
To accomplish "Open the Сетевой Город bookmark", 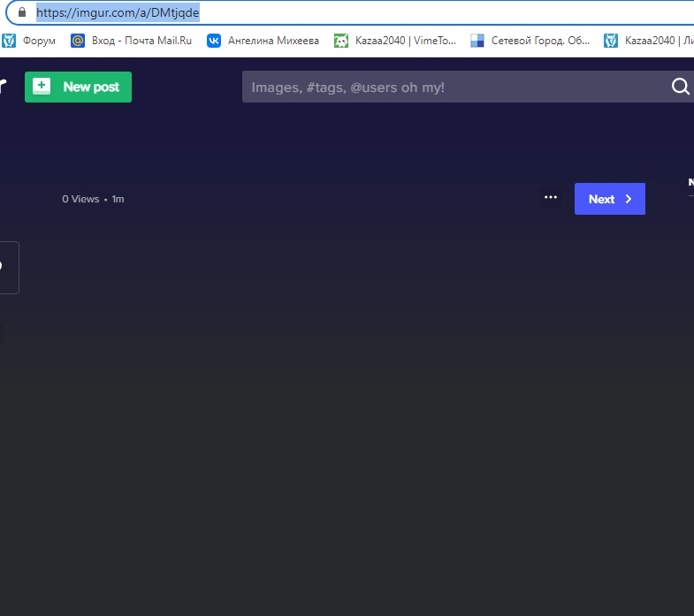I will click(539, 40).
